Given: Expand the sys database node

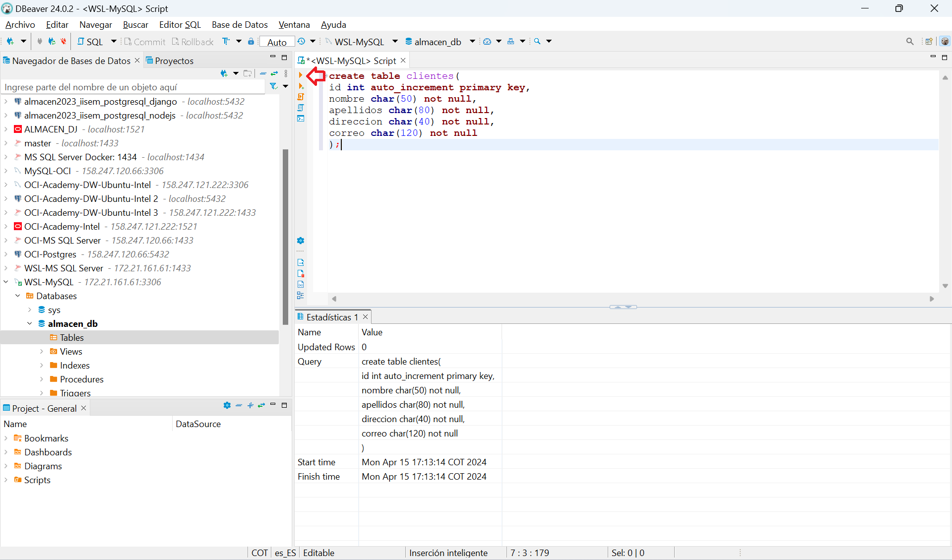Looking at the screenshot, I should [30, 310].
